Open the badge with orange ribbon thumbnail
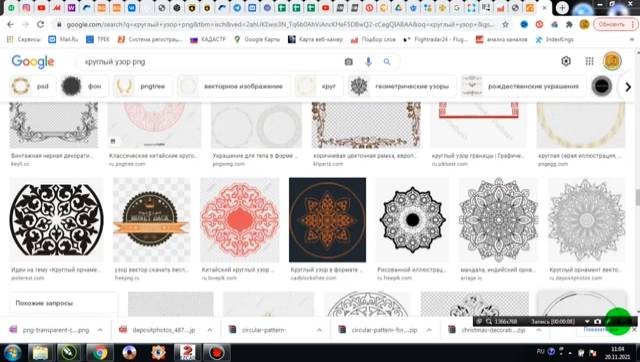 (x=151, y=220)
